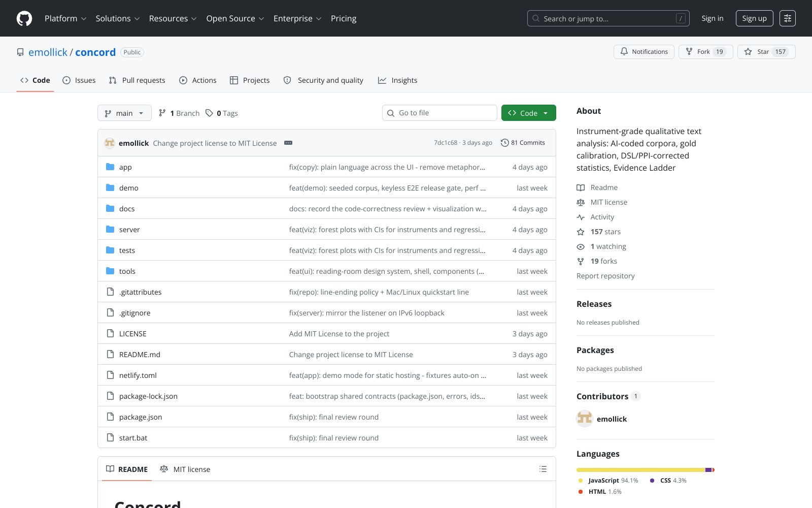The image size is (812, 508).
Task: Open the Pull requests tab
Action: click(x=137, y=80)
